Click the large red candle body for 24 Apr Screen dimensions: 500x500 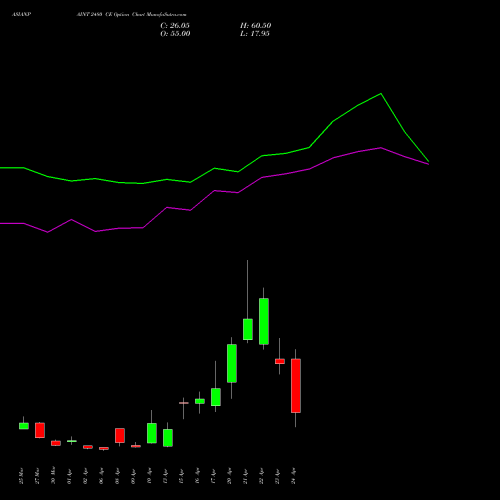pos(296,386)
